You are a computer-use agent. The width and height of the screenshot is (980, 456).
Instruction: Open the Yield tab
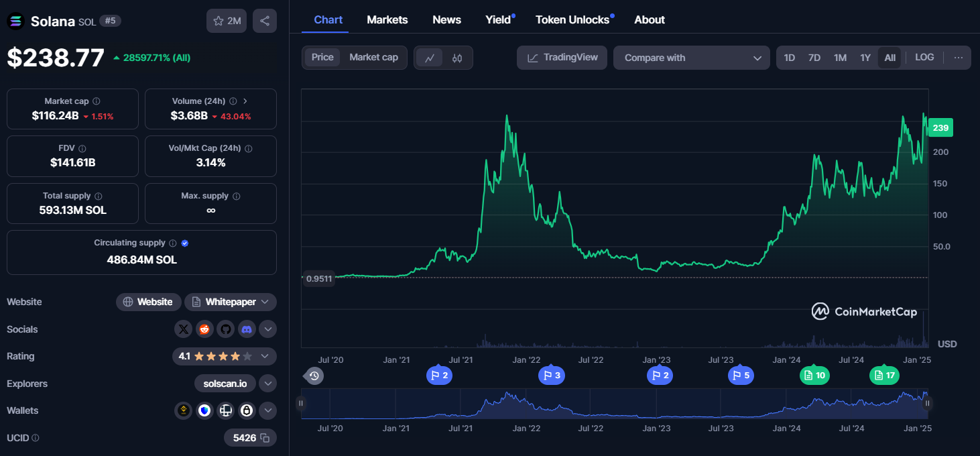point(499,19)
